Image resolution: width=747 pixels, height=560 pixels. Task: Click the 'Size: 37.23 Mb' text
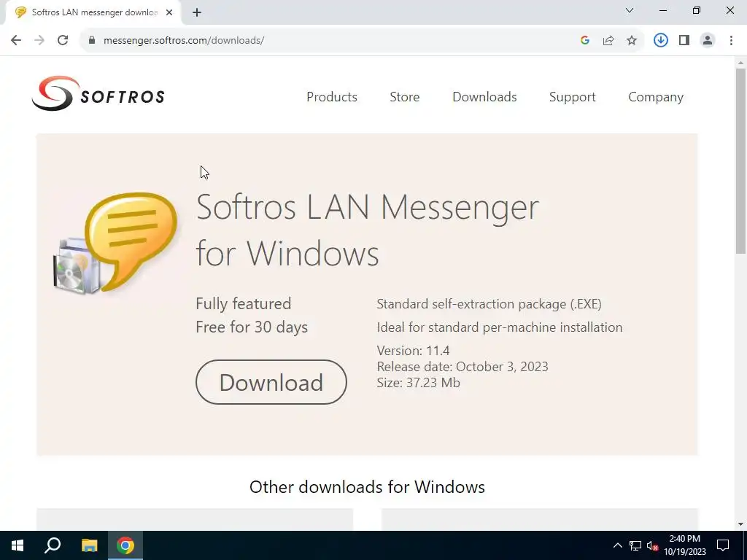[x=418, y=383]
